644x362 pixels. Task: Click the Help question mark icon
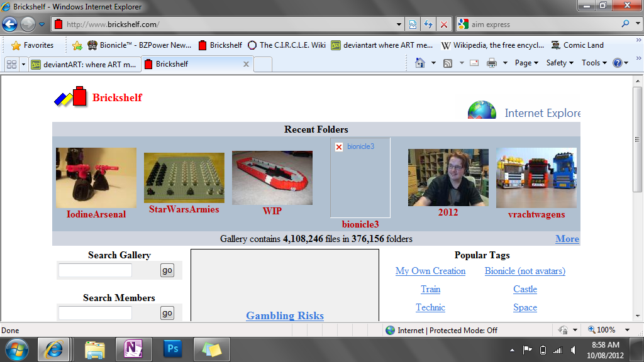pyautogui.click(x=618, y=63)
